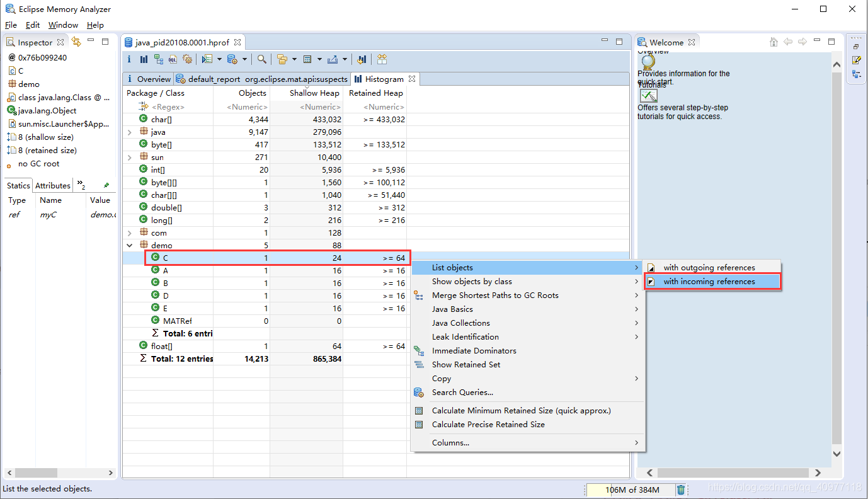Click the Run Expert Reports icon

pyautogui.click(x=207, y=59)
